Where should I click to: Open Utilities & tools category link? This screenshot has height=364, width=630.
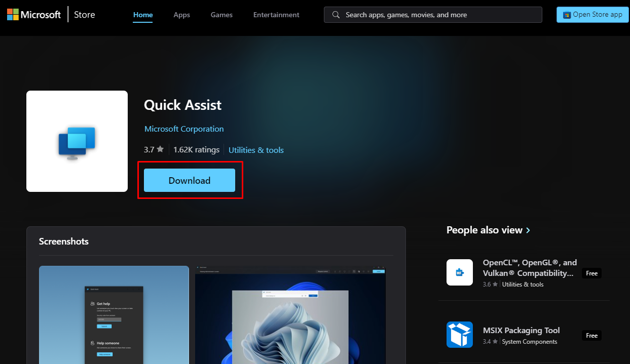pyautogui.click(x=256, y=150)
